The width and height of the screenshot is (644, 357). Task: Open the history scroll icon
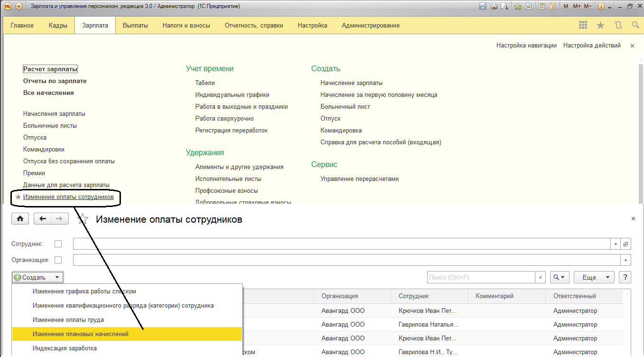(x=618, y=25)
